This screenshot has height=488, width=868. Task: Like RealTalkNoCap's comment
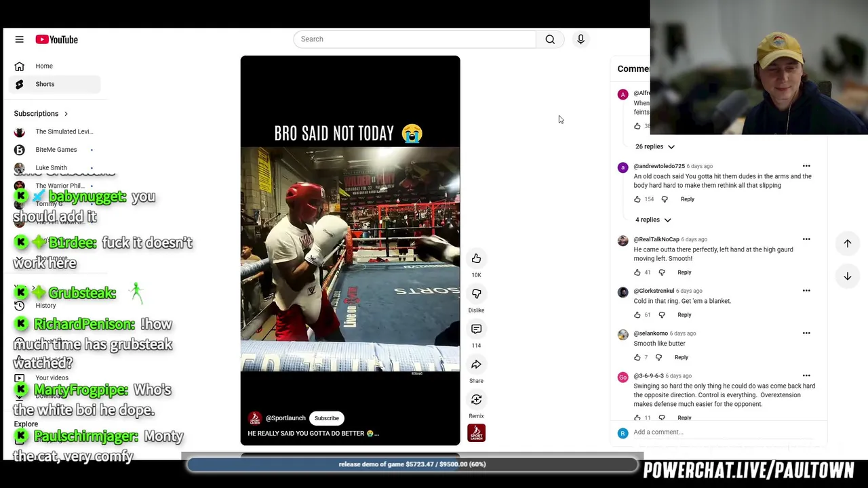[637, 272]
